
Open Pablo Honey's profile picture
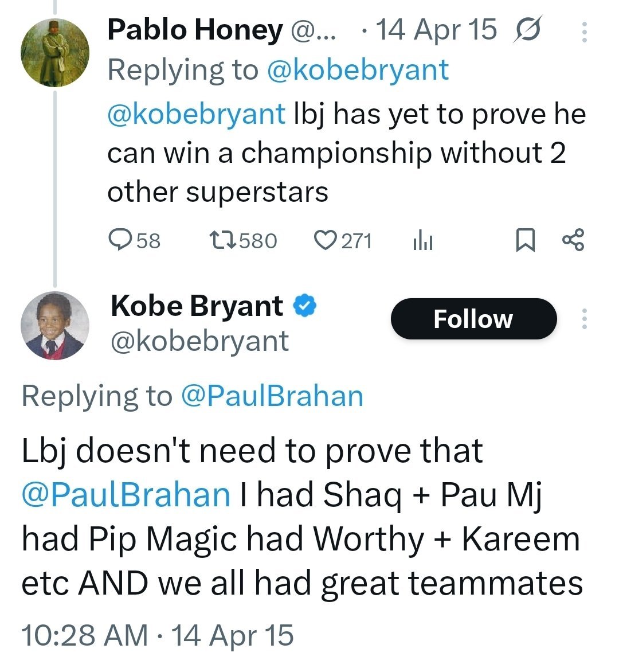(x=55, y=53)
